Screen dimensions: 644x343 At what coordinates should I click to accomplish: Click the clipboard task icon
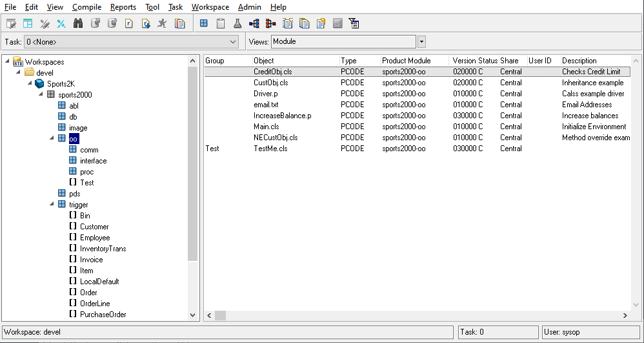click(x=221, y=23)
